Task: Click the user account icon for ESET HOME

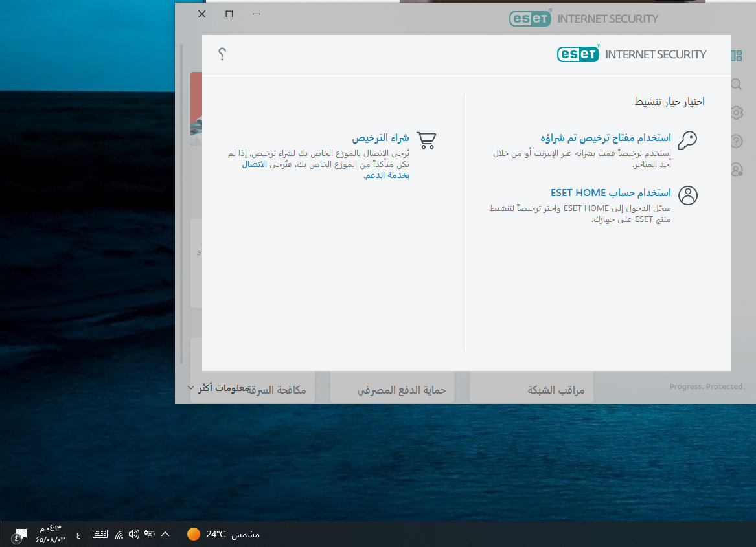Action: tap(688, 195)
